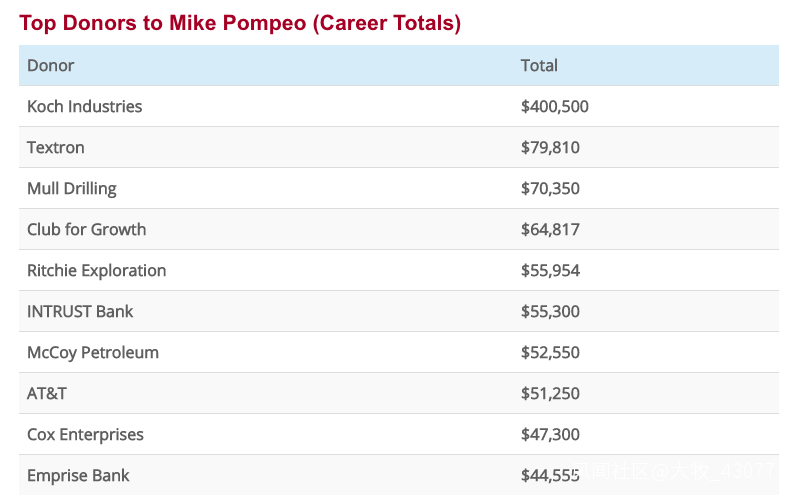Click the Top Donors to Mike Pompeo heading
787x496 pixels.
(x=240, y=23)
